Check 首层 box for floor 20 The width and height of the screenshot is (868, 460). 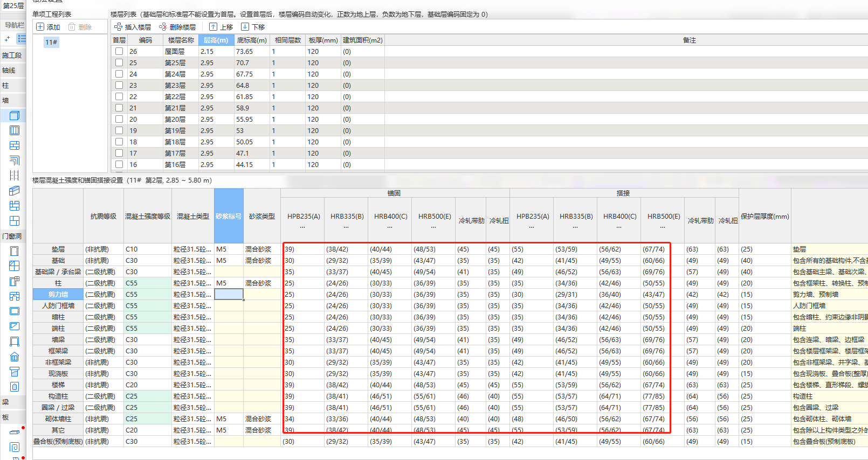point(119,119)
